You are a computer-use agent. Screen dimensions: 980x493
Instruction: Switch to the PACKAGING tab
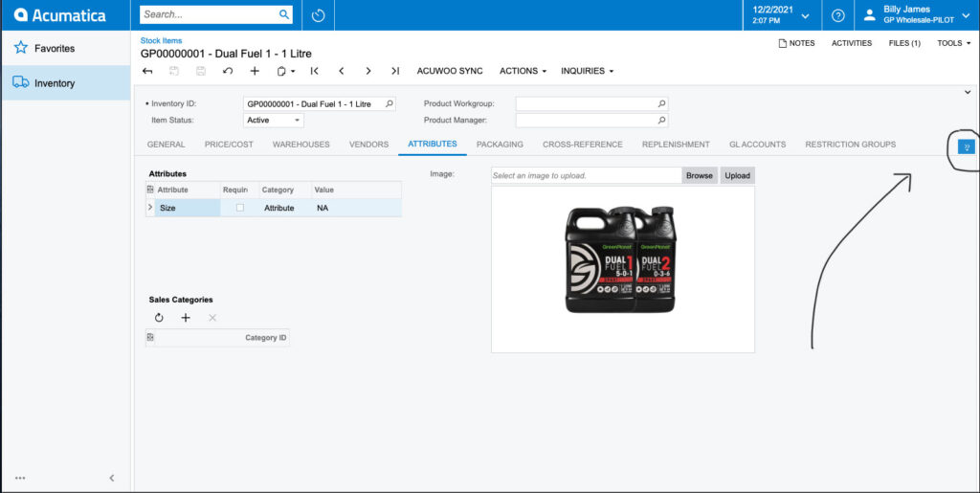coord(500,145)
